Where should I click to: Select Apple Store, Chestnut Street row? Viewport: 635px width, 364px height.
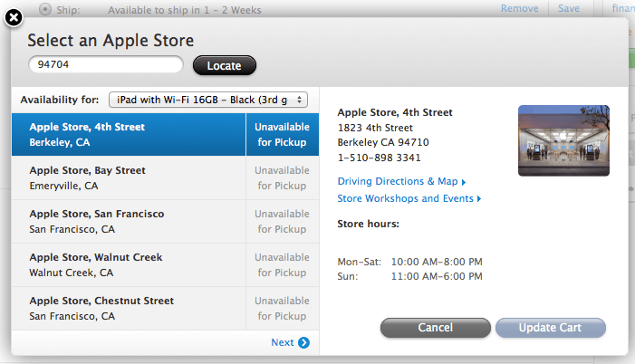[x=165, y=309]
